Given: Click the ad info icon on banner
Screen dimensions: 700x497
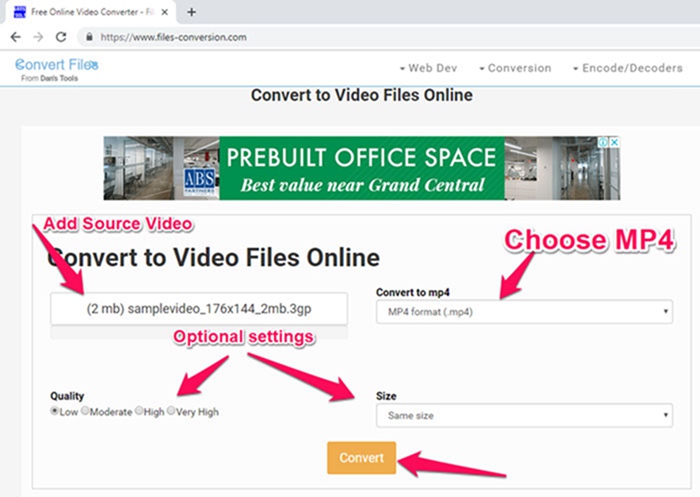Looking at the screenshot, I should point(602,142).
